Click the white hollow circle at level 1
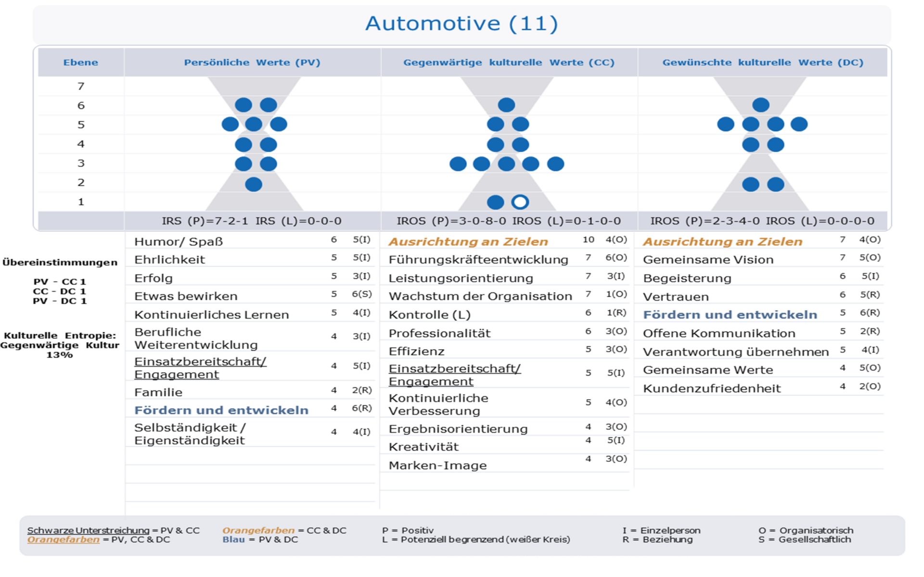The width and height of the screenshot is (924, 577). pos(520,202)
